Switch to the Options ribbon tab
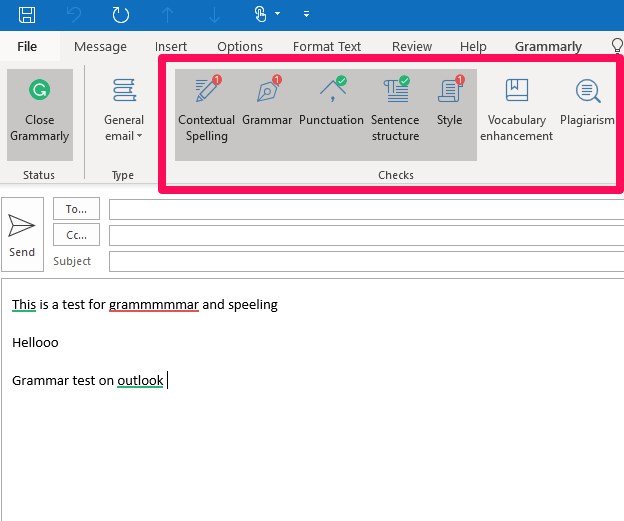Screen dimensions: 624x521 [240, 47]
